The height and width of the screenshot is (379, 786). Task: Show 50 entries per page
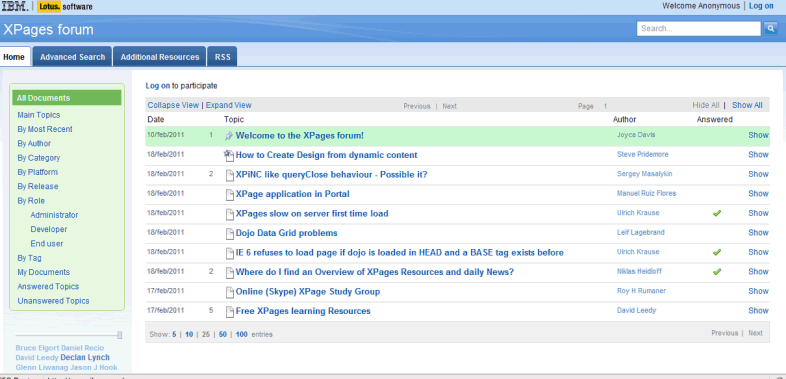223,334
